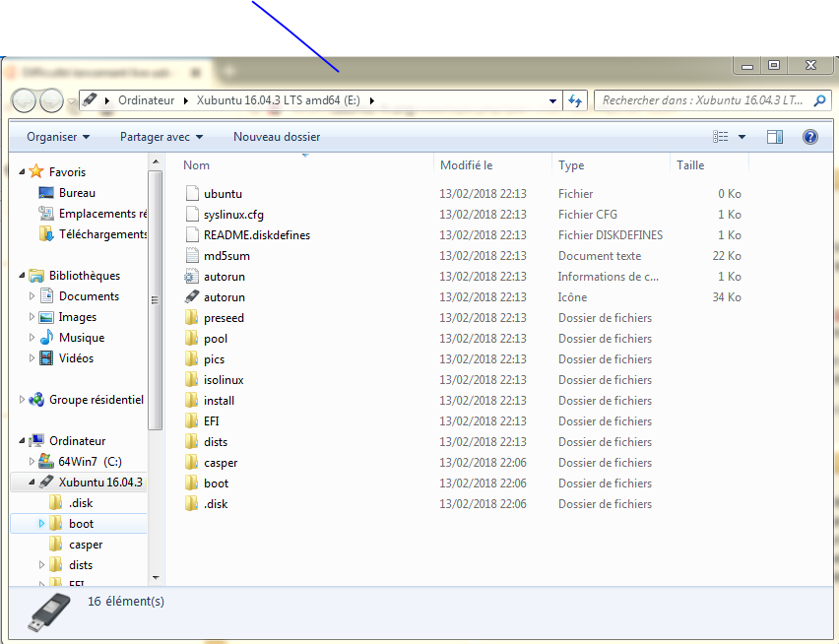The width and height of the screenshot is (839, 644).
Task: Select Ordinateur in the address breadcrumb
Action: (x=146, y=100)
